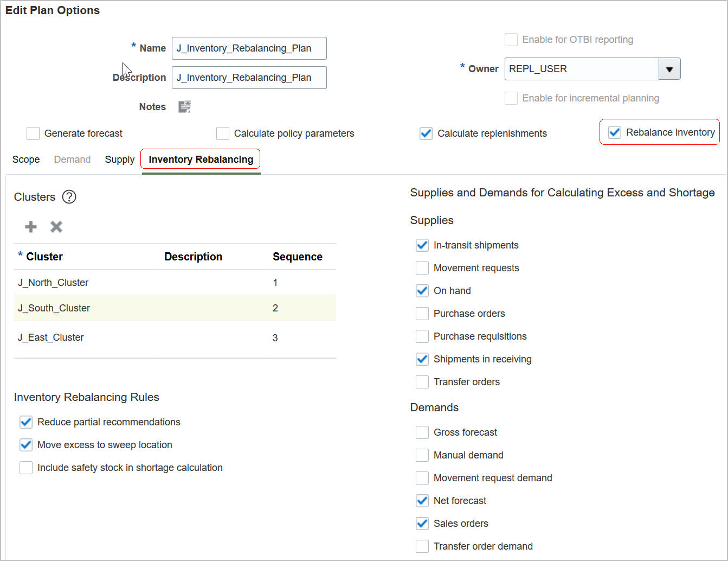728x561 pixels.
Task: Open the Notes editor icon
Action: [x=184, y=107]
